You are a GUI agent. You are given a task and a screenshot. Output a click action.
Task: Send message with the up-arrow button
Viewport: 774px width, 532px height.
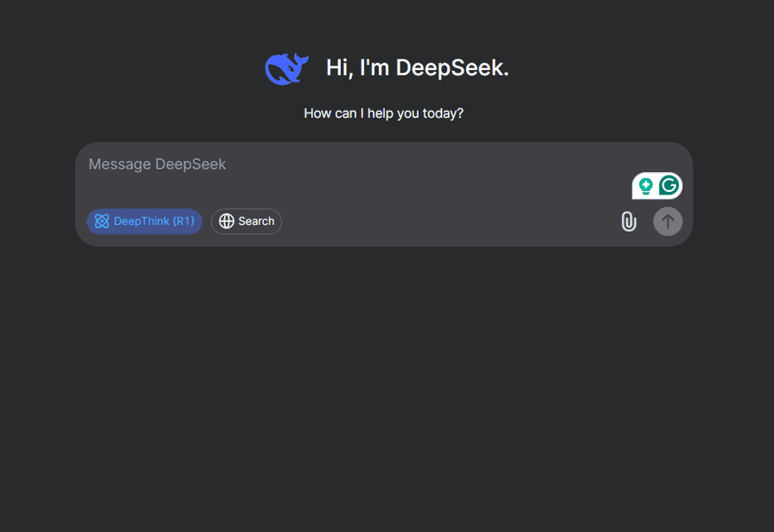tap(668, 221)
